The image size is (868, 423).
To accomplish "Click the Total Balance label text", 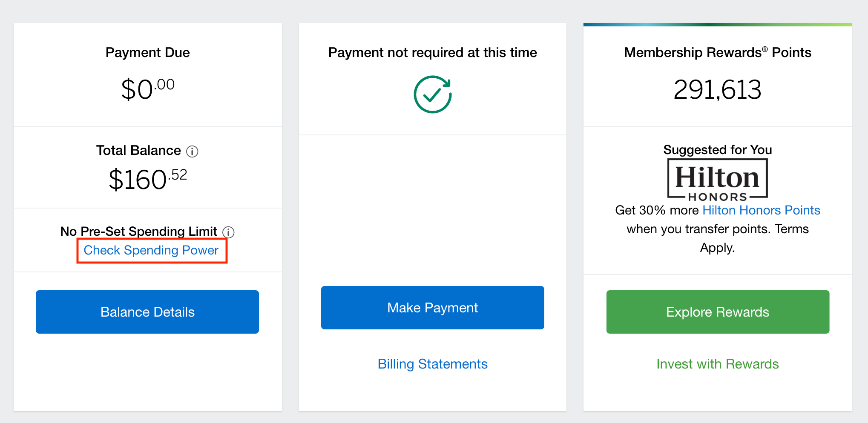I will pos(138,151).
